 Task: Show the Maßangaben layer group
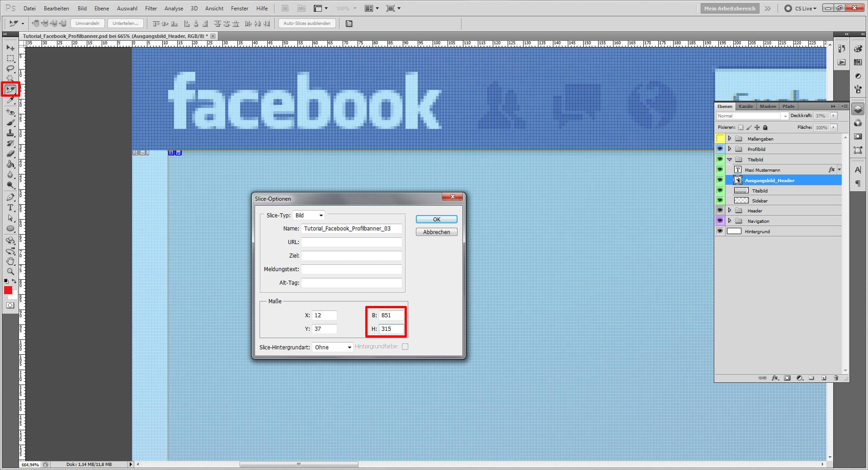click(720, 139)
